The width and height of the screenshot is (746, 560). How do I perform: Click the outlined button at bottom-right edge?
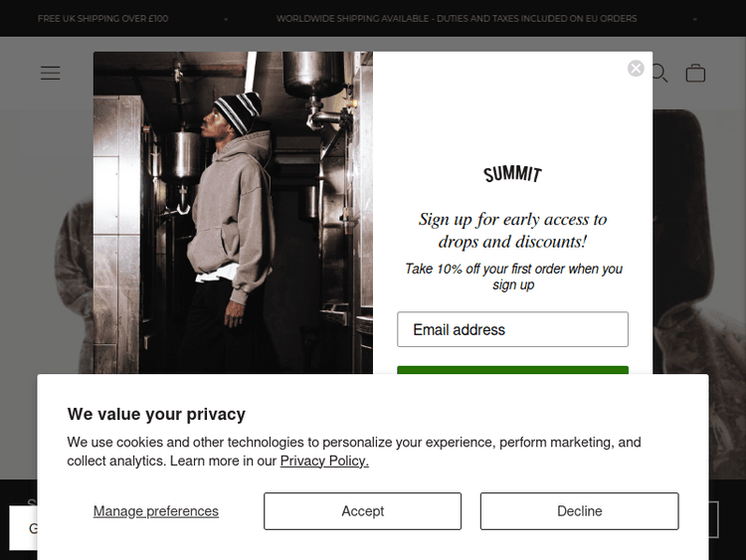click(713, 520)
